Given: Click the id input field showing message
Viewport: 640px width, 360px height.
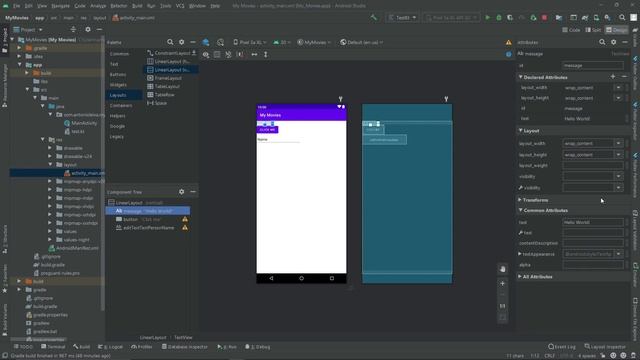Looking at the screenshot, I should point(593,65).
